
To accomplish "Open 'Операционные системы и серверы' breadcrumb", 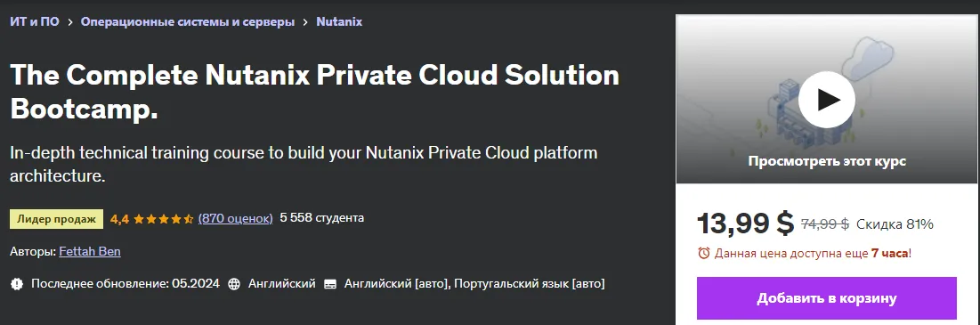I will pyautogui.click(x=188, y=22).
